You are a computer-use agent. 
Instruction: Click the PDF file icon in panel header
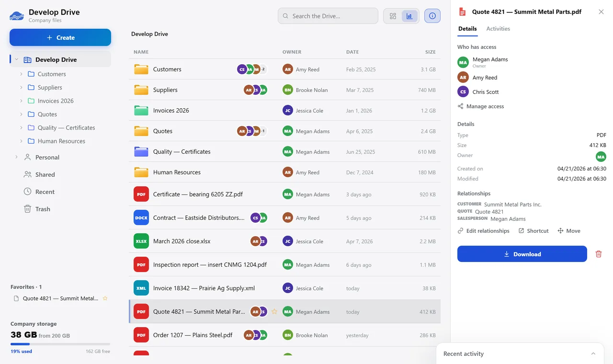tap(462, 12)
